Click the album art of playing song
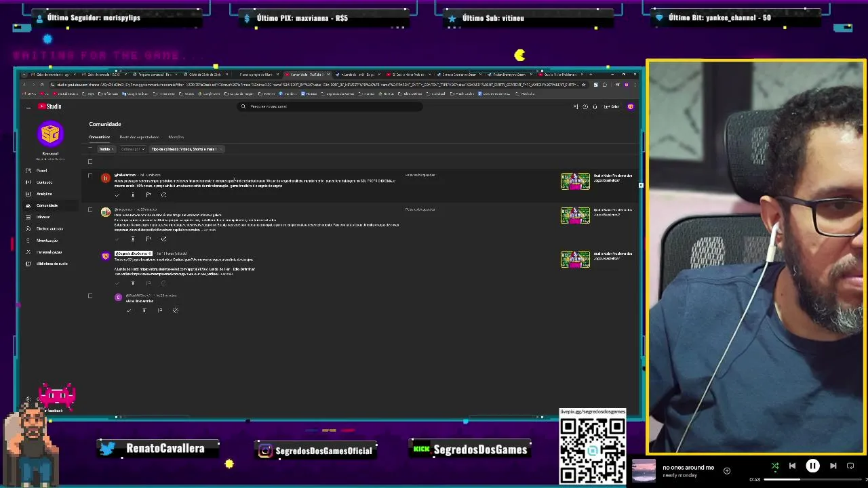Image resolution: width=868 pixels, height=488 pixels. click(x=644, y=470)
